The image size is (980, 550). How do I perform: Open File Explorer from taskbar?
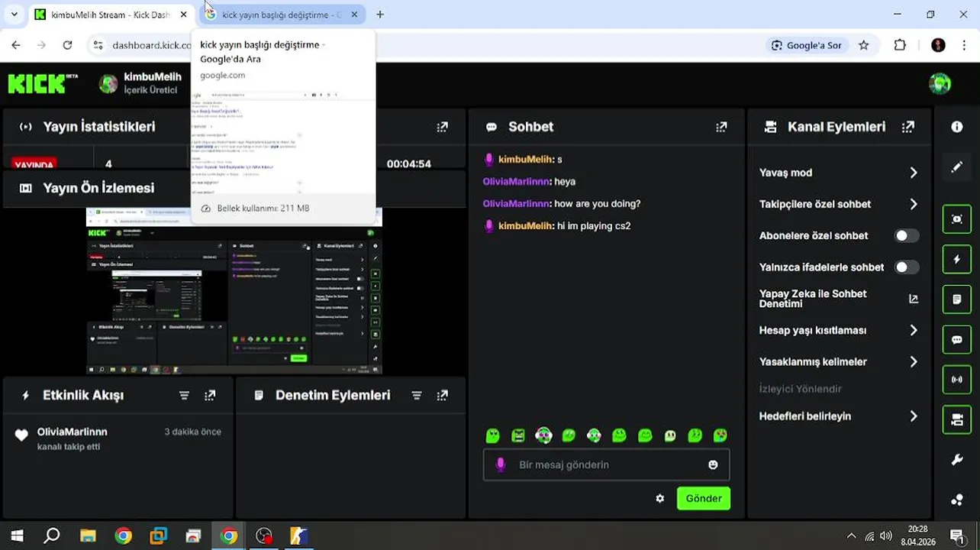tap(88, 536)
